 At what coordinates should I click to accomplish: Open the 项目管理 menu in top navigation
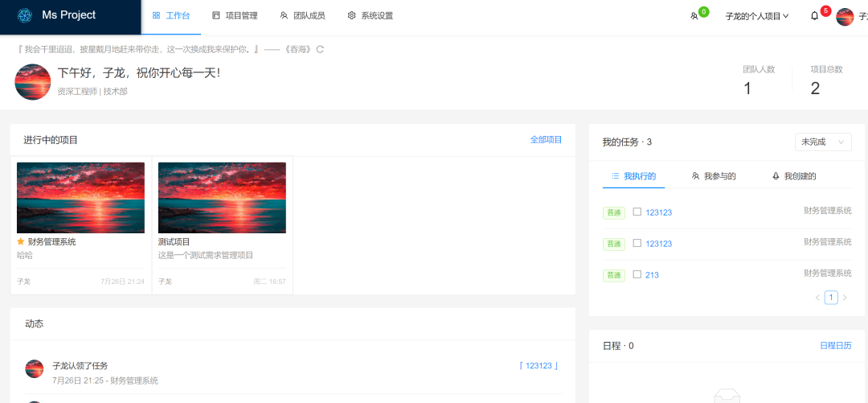point(235,16)
